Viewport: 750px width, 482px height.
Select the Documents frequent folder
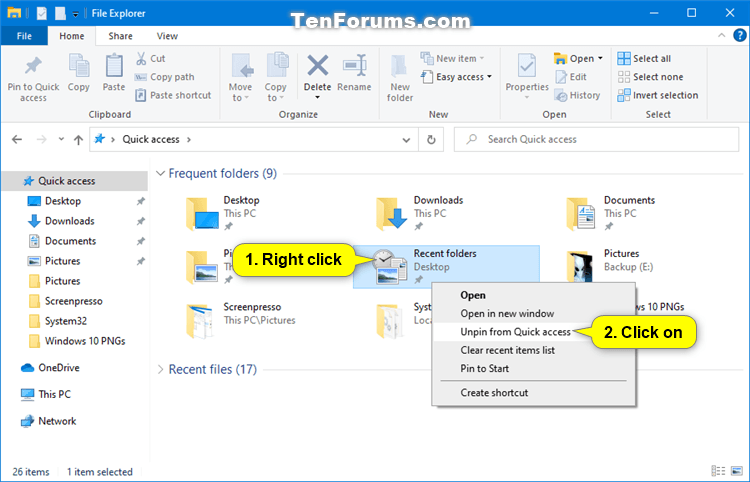[610, 213]
